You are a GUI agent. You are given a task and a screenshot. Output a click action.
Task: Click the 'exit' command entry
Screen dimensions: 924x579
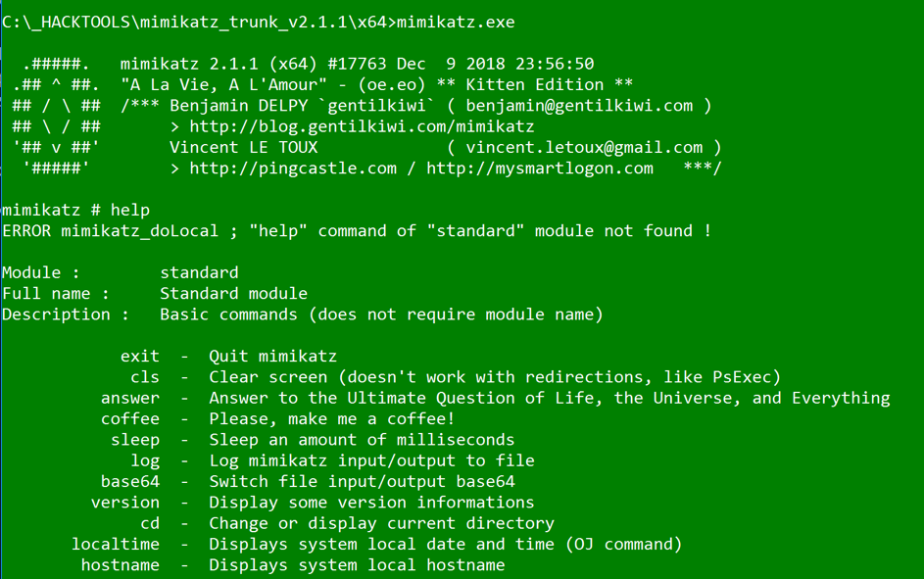coord(140,357)
